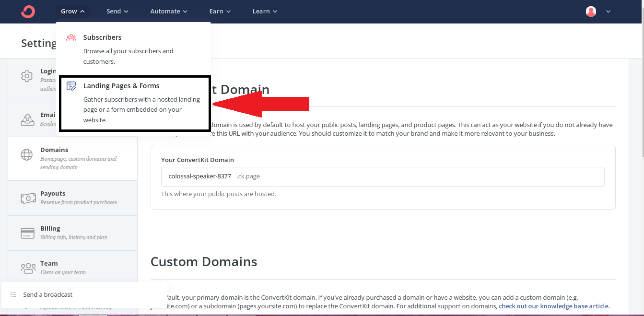Click 'Billing info, history and plan' text
This screenshot has width=644, height=316.
click(74, 237)
